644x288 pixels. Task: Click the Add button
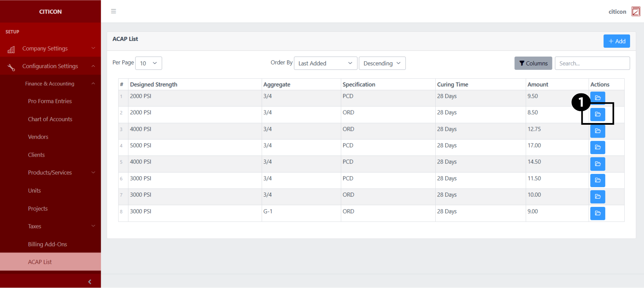pos(616,41)
